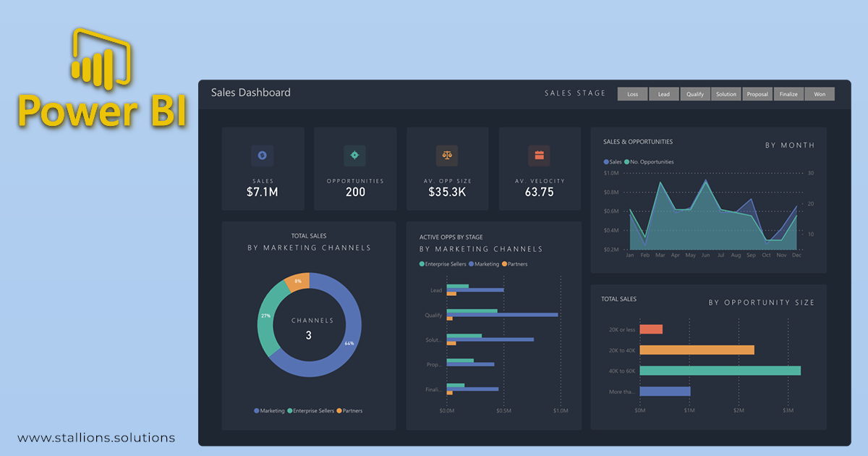This screenshot has height=456, width=868.
Task: Click the $7.1M sales value
Action: [x=263, y=192]
